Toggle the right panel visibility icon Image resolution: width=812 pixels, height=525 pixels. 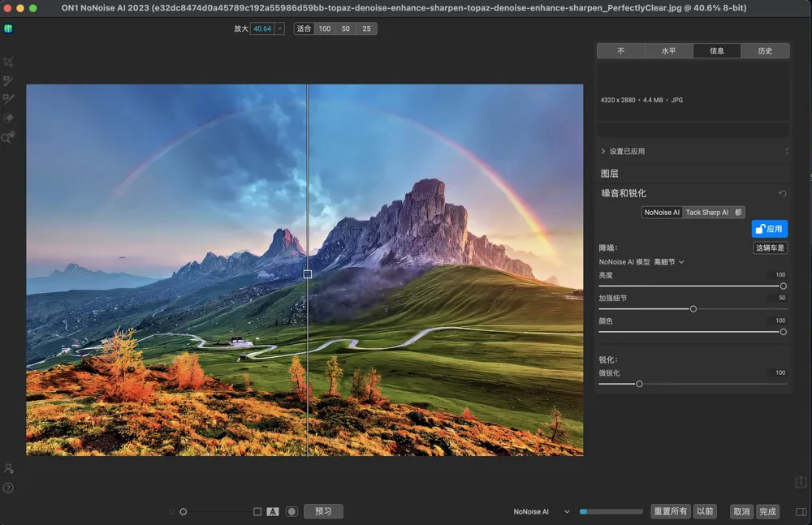tap(801, 512)
